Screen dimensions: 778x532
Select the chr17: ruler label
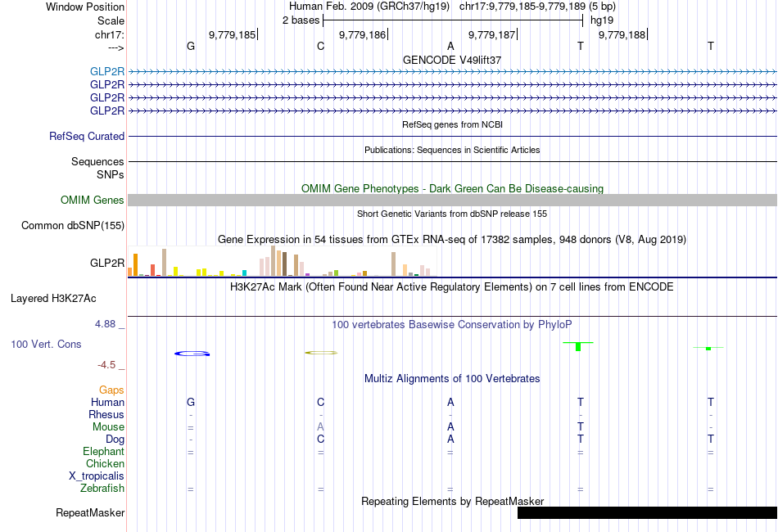coord(109,34)
